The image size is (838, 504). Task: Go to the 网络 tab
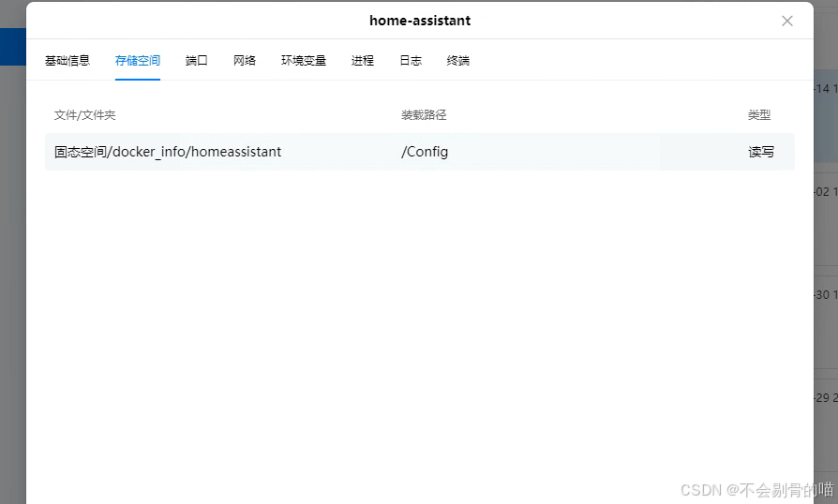point(245,61)
